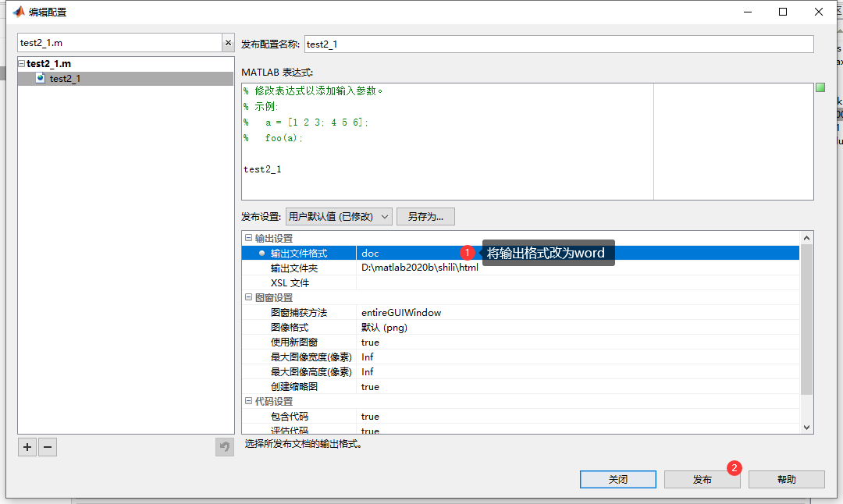Remove the selected publish configuration
Screen dimensions: 843x504
pos(48,447)
